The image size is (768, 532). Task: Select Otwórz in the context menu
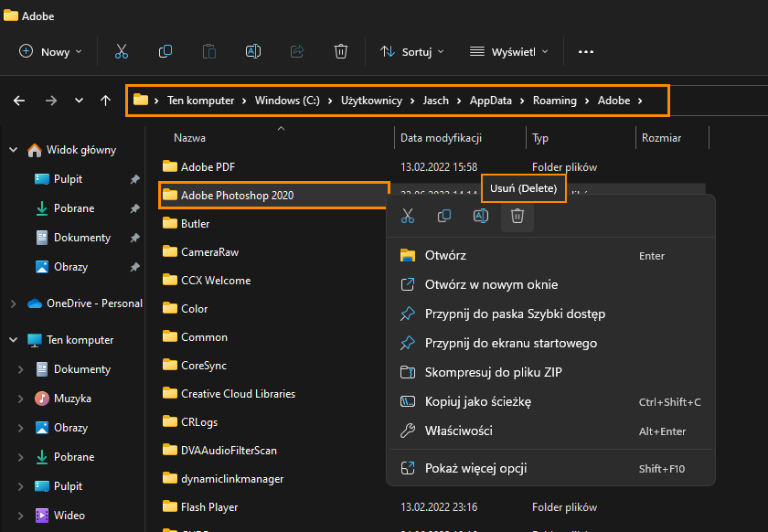tap(551, 255)
